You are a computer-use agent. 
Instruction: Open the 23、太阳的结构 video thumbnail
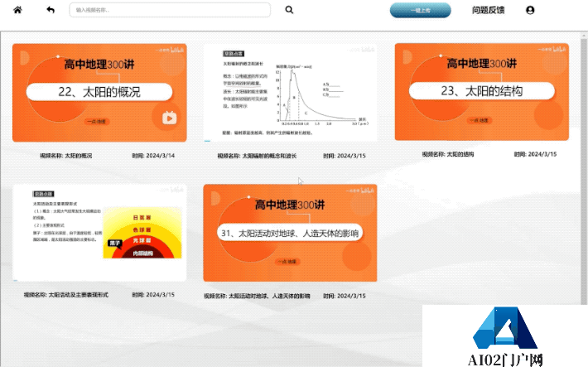tap(481, 92)
